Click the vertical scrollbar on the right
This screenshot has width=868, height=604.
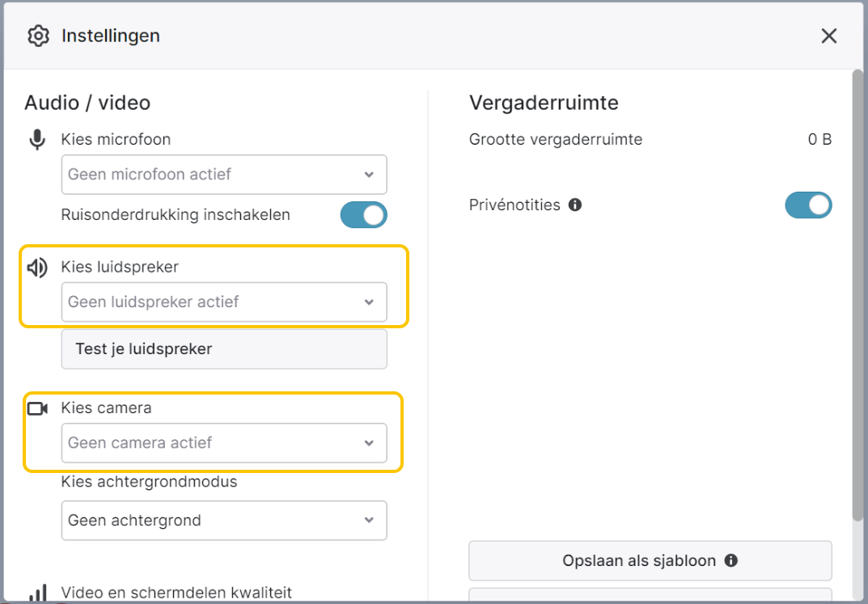pos(857,294)
